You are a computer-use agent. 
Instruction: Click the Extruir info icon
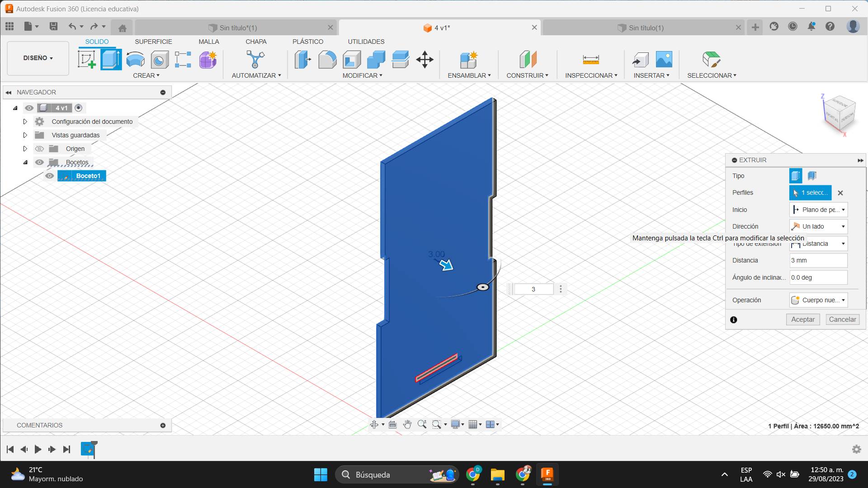[734, 320]
